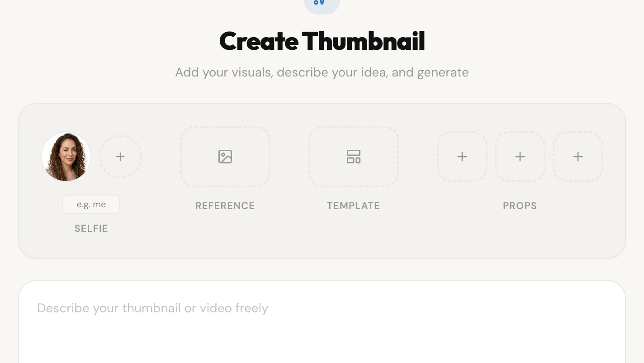Click the REFERENCE label
Screen dimensions: 644x363
click(225, 206)
